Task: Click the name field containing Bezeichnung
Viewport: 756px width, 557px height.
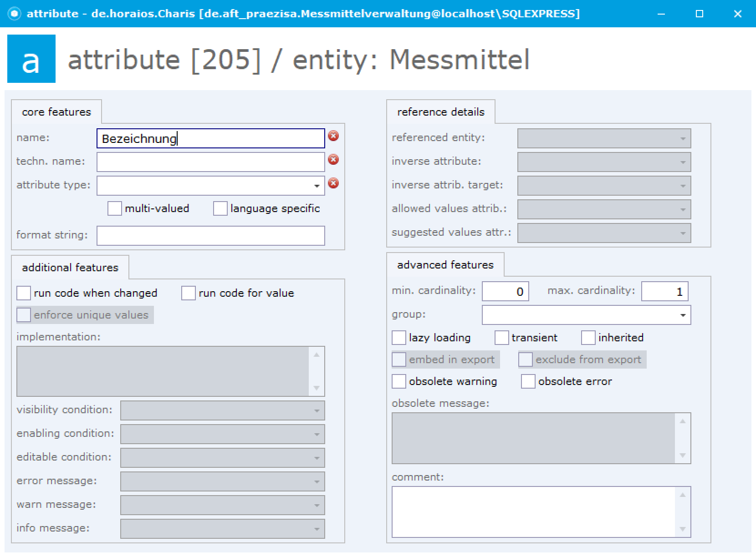Action: pyautogui.click(x=210, y=138)
